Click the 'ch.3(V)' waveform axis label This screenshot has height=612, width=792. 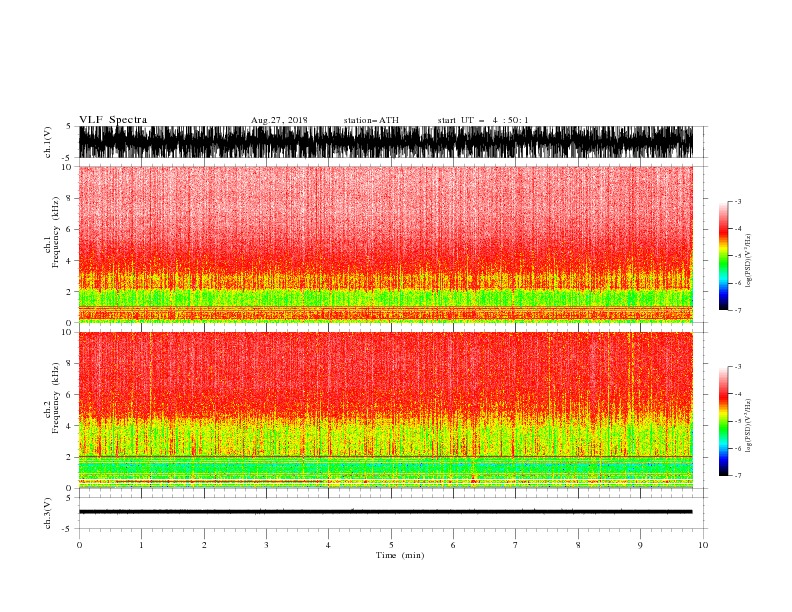pyautogui.click(x=48, y=513)
